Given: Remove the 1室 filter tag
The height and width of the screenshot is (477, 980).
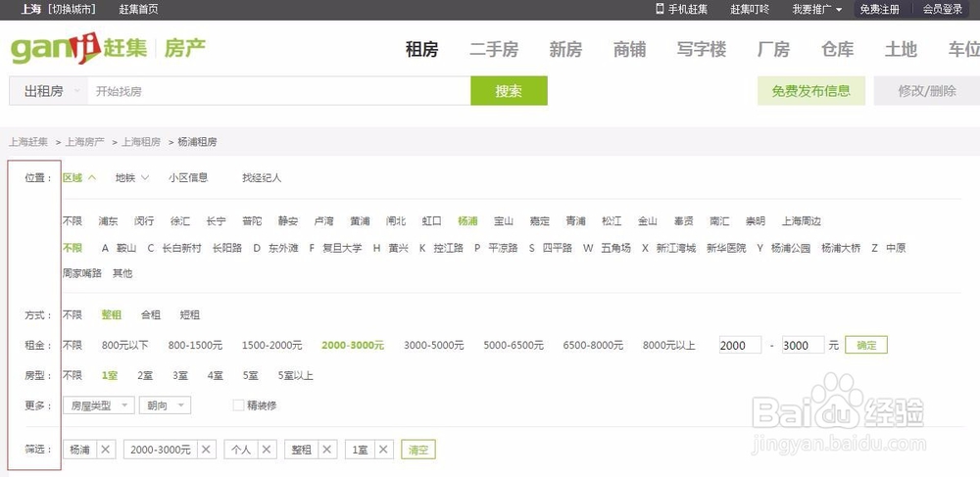Looking at the screenshot, I should (x=384, y=450).
